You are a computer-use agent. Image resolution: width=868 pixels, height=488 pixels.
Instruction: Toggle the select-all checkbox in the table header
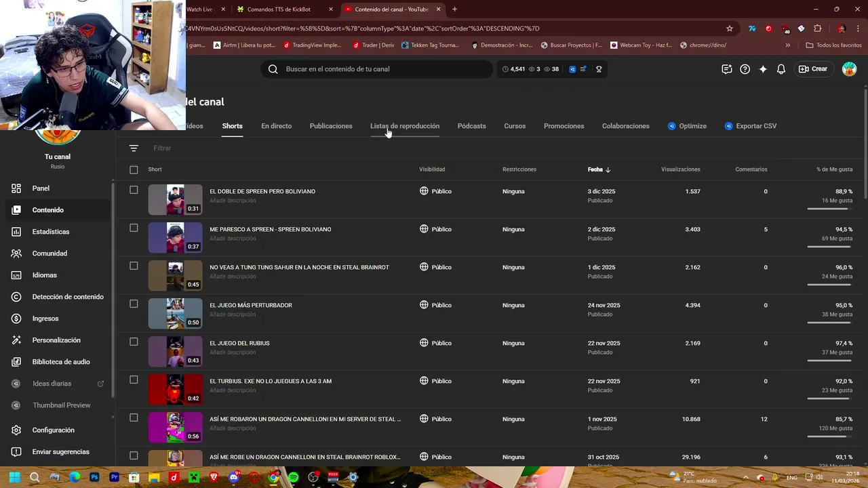pos(134,169)
